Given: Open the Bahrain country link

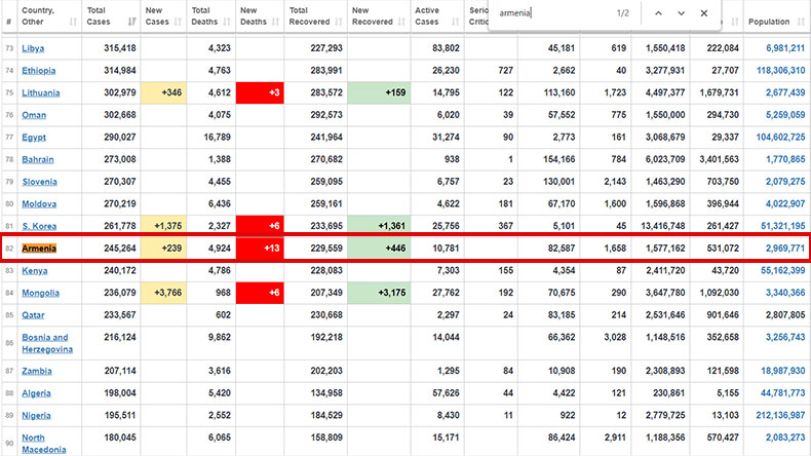Looking at the screenshot, I should (x=37, y=159).
